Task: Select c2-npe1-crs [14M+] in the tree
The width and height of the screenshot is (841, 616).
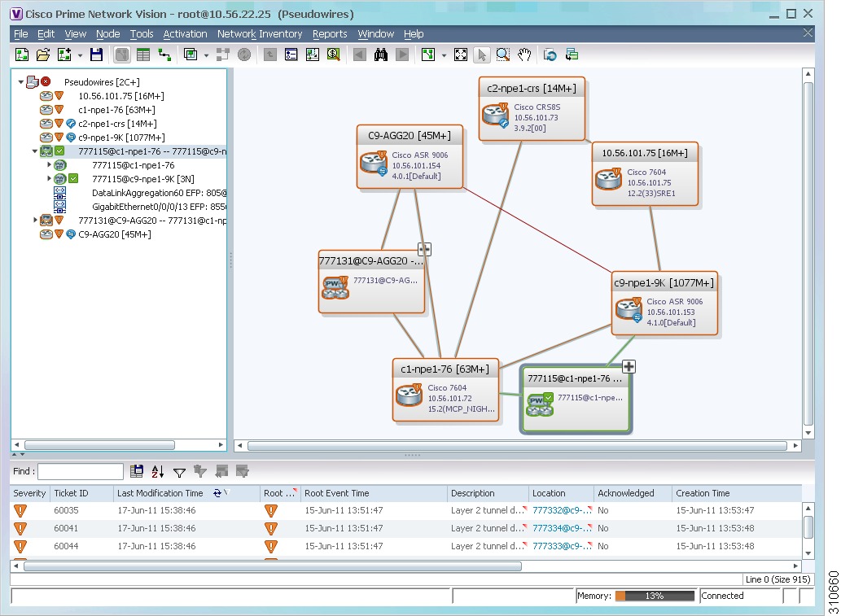Action: point(117,124)
